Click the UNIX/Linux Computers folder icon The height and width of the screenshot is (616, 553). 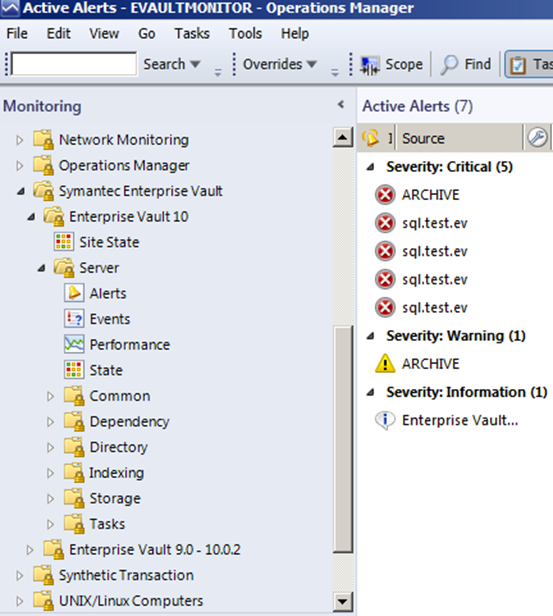tap(43, 600)
